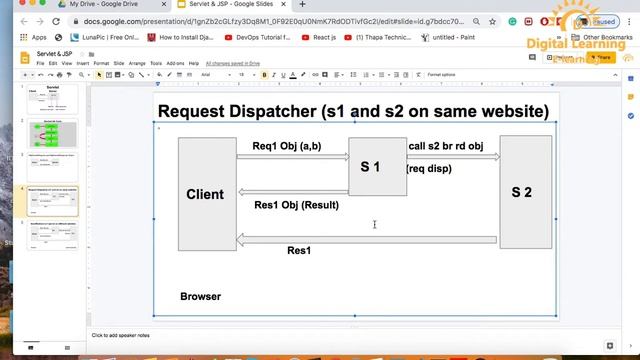
Task: Click the Present button
Action: (x=563, y=58)
